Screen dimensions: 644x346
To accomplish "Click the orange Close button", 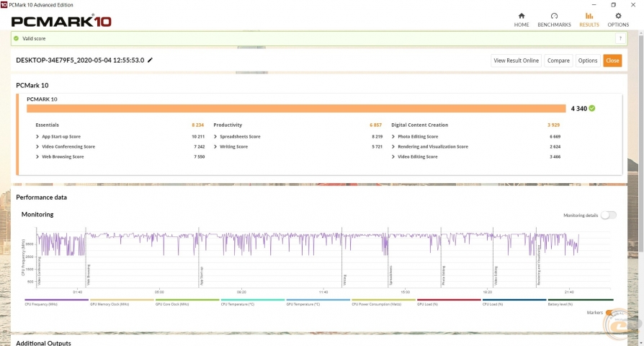I will point(612,61).
